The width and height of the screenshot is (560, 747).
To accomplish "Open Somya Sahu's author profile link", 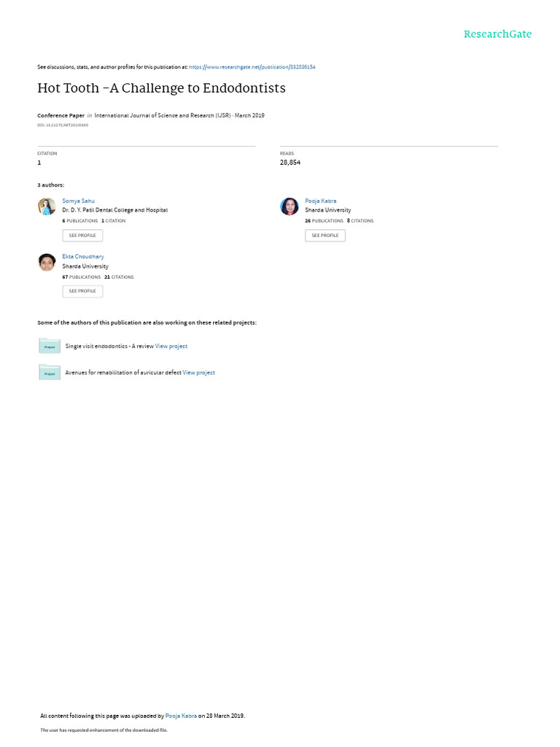I will click(x=78, y=201).
